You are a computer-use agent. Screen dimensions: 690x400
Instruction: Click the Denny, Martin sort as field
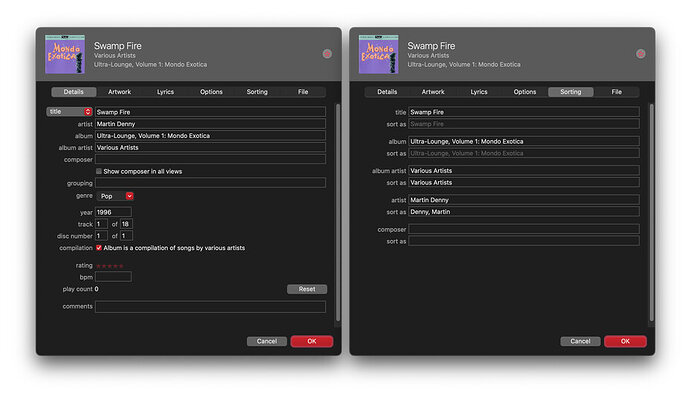(524, 212)
